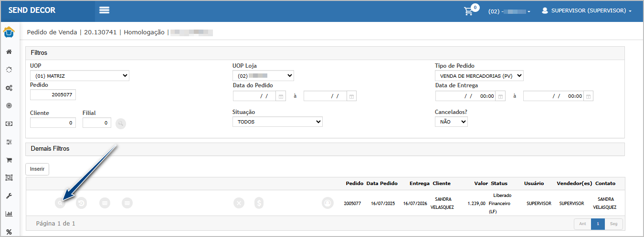
Task: Open the bar chart reports sidebar icon
Action: click(x=9, y=214)
